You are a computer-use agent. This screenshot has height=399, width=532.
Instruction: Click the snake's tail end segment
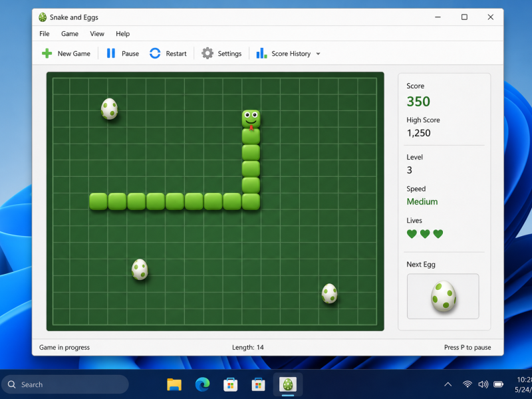pos(98,201)
